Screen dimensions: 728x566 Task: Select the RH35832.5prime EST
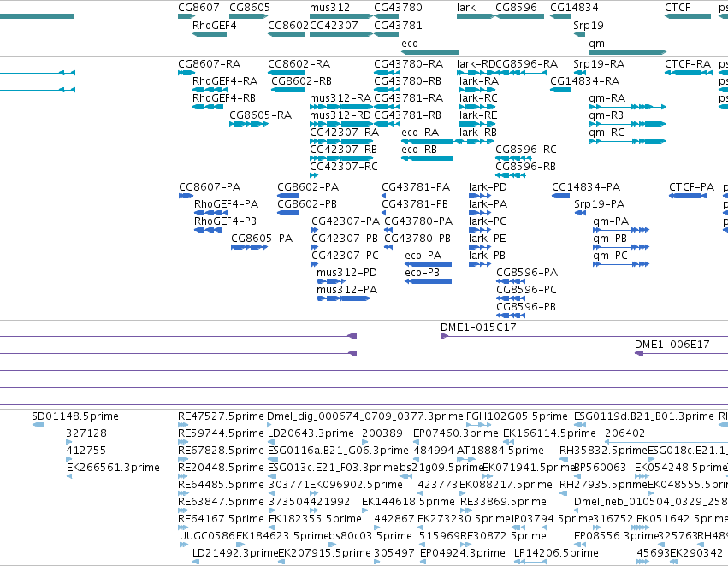click(x=565, y=459)
